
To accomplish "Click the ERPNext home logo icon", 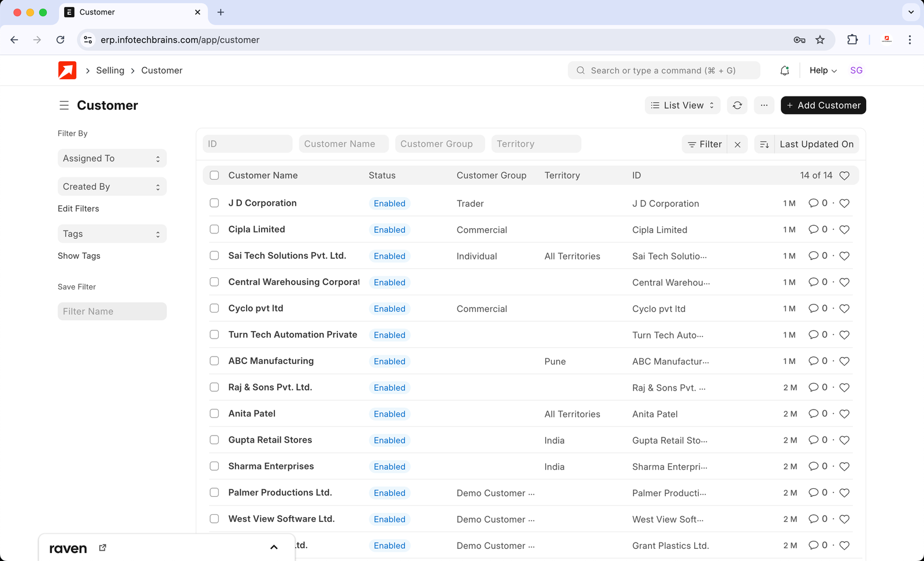I will (67, 70).
